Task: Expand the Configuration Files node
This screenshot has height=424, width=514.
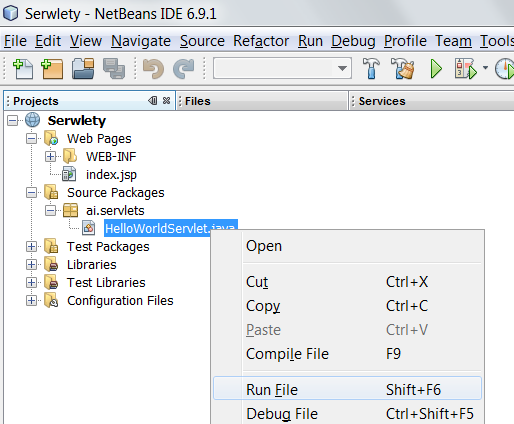Action: click(31, 301)
